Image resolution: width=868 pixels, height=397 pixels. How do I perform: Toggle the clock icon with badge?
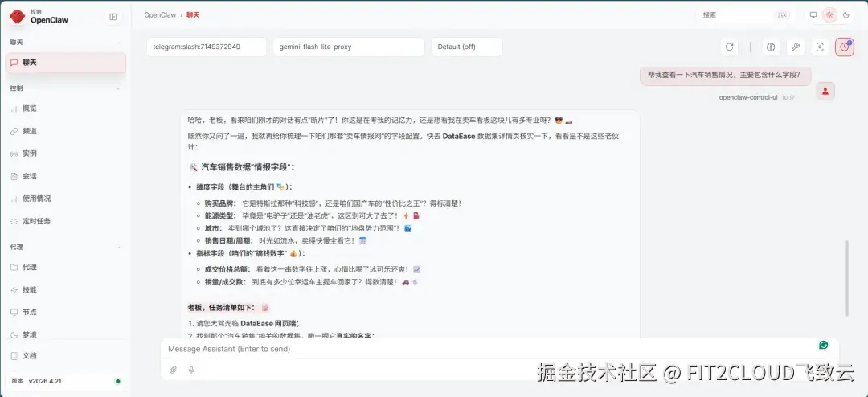tap(844, 47)
